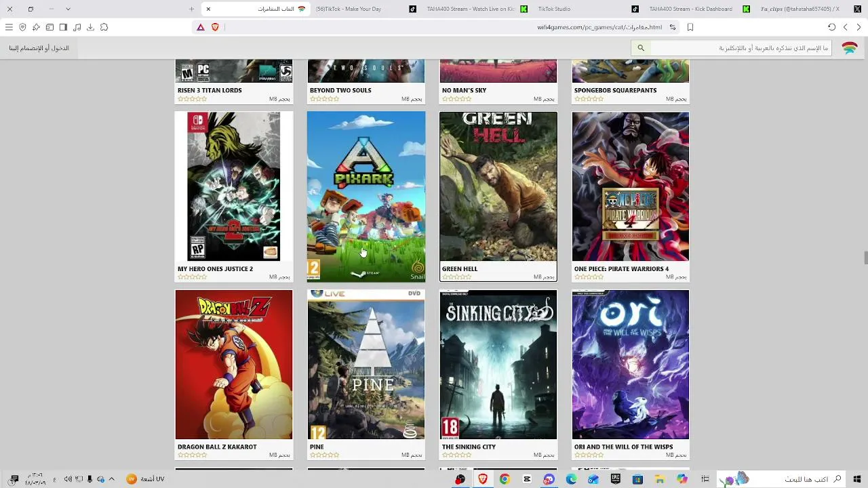
Task: Click THE SINKING CITY title link
Action: [469, 447]
